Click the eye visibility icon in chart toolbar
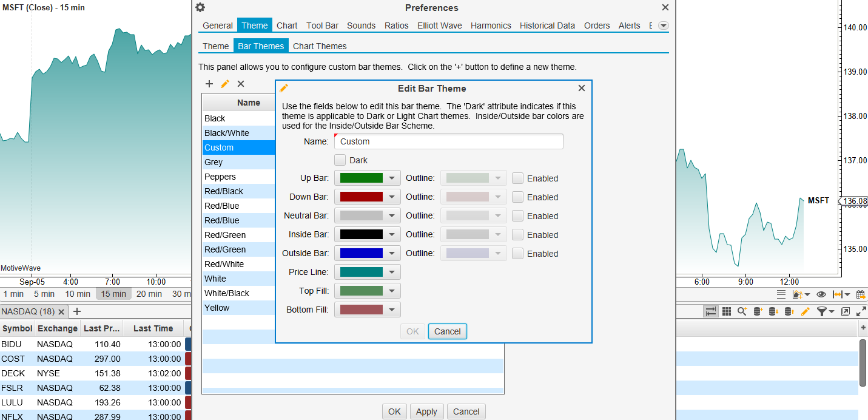Image resolution: width=868 pixels, height=420 pixels. click(821, 294)
